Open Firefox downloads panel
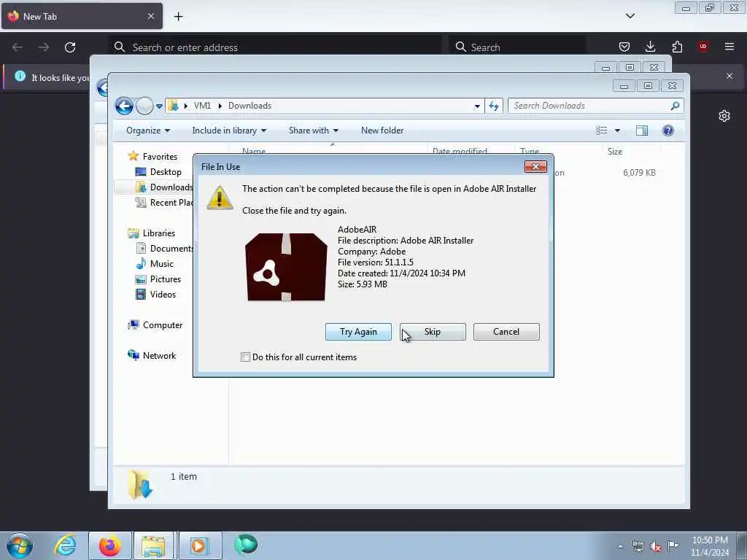Image resolution: width=747 pixels, height=560 pixels. [x=650, y=47]
